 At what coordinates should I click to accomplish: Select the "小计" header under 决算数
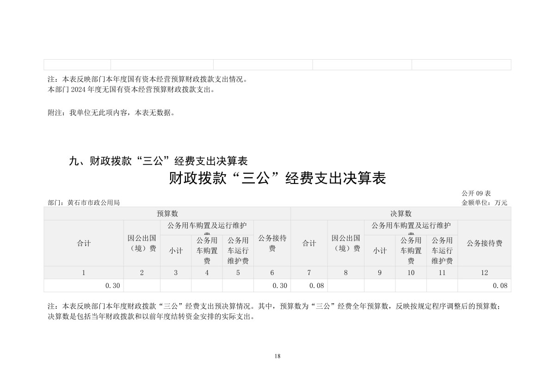tap(380, 251)
